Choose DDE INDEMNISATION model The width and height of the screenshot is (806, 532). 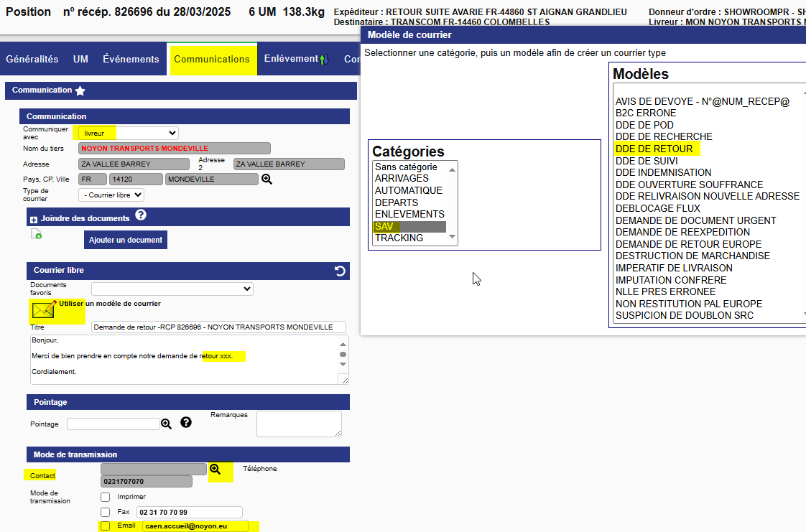(x=664, y=172)
